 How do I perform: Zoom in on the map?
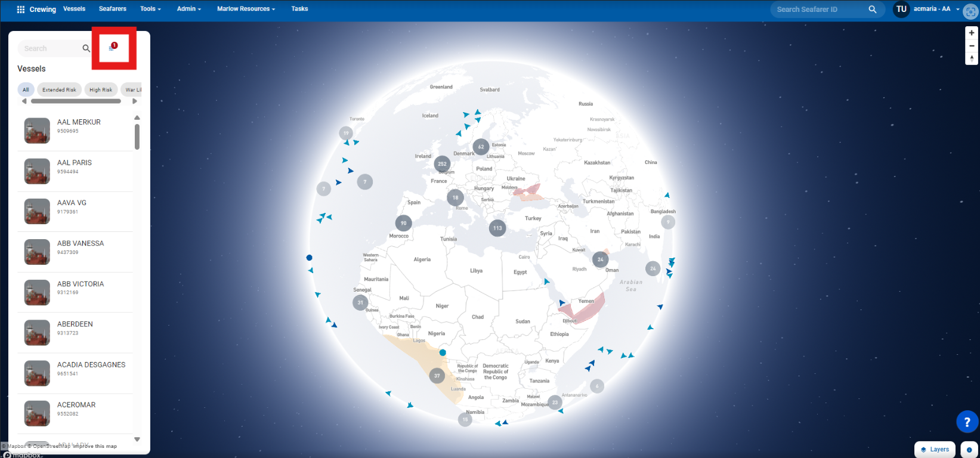click(x=972, y=33)
